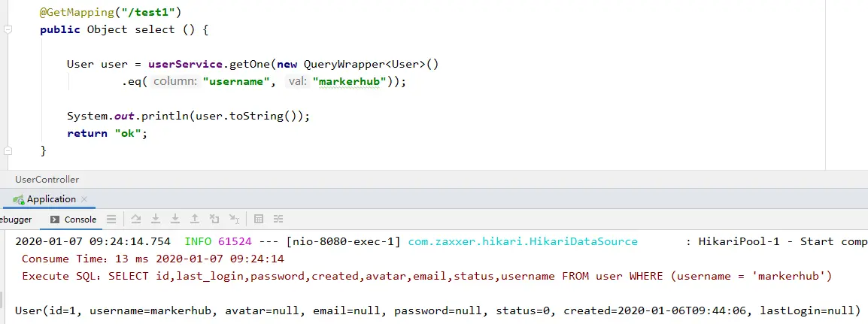This screenshot has width=868, height=324.
Task: Click the nio-8080-exec-1 thread name
Action: pyautogui.click(x=343, y=241)
